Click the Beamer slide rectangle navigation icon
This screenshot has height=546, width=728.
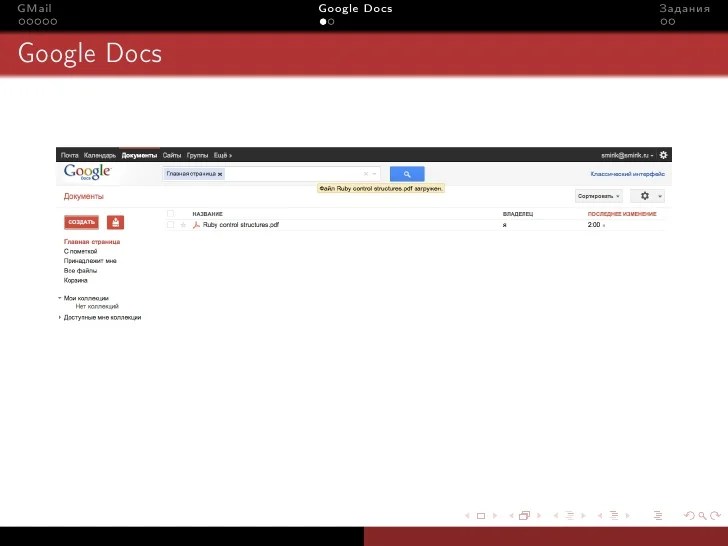(x=481, y=516)
